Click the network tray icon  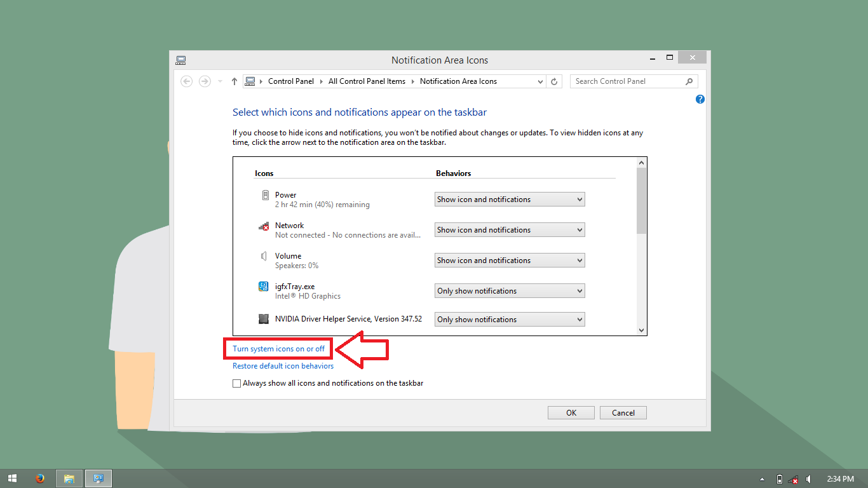coord(794,479)
